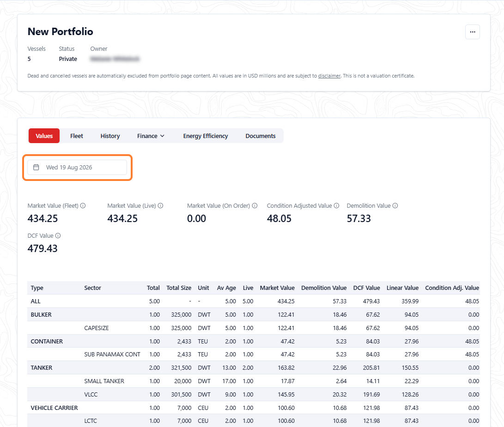The height and width of the screenshot is (427, 504).
Task: Click info icon beside Market Value (On Order)
Action: point(255,205)
